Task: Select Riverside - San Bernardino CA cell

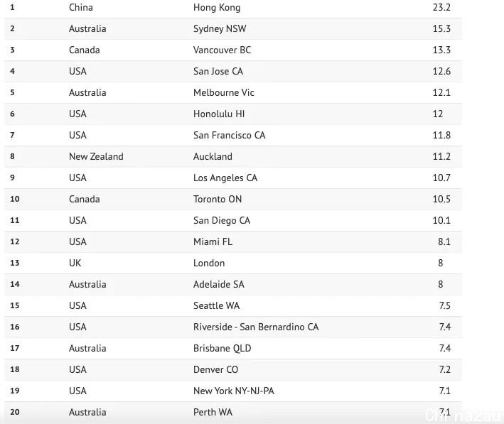Action: (x=256, y=327)
